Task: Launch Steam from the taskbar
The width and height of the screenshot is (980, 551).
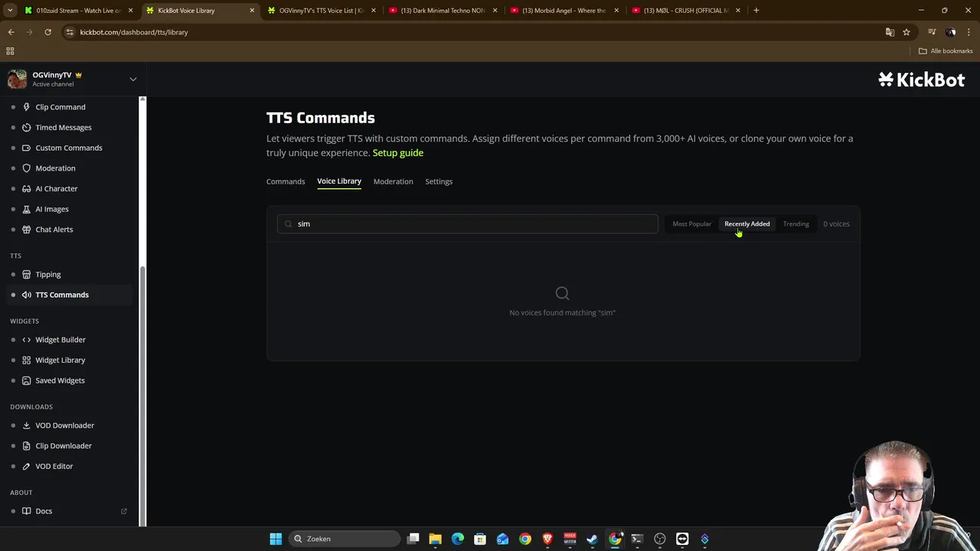Action: (x=592, y=539)
